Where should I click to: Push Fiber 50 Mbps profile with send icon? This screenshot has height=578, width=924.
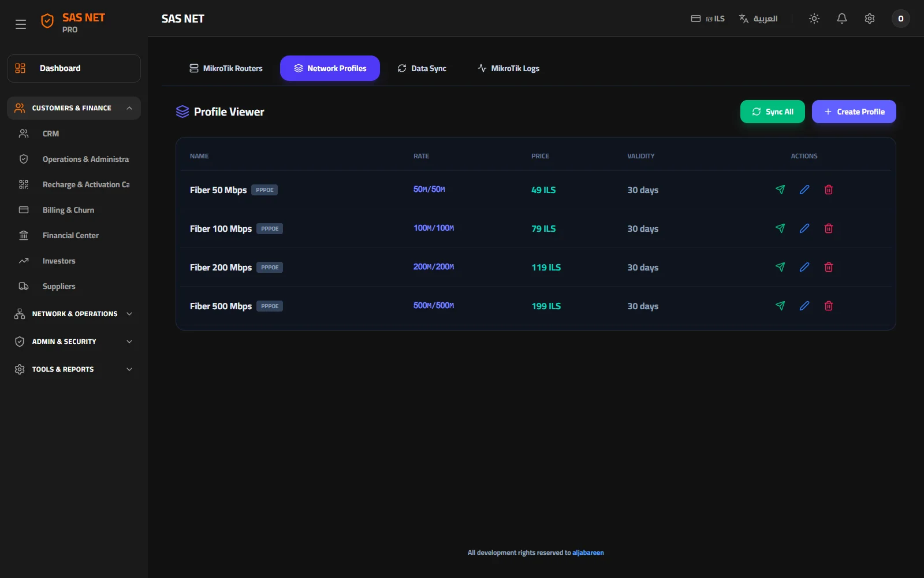click(x=780, y=190)
